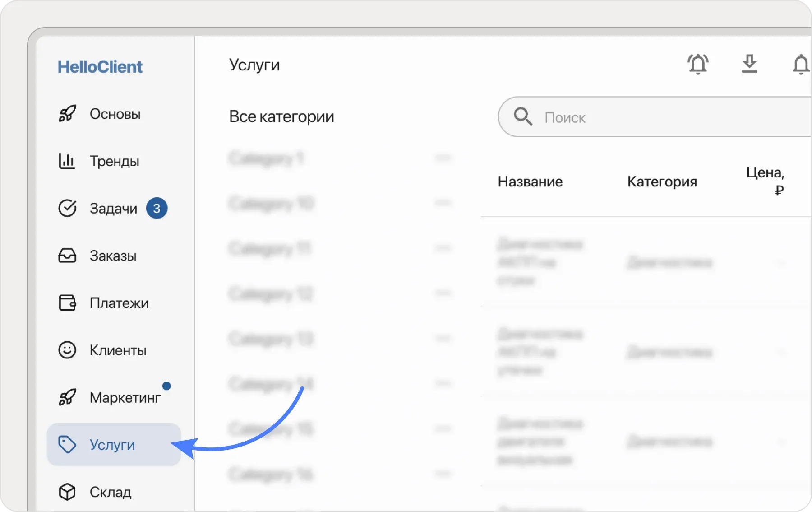The height and width of the screenshot is (512, 812).
Task: Click the bar chart icon beside Тренды
Action: pyautogui.click(x=67, y=161)
